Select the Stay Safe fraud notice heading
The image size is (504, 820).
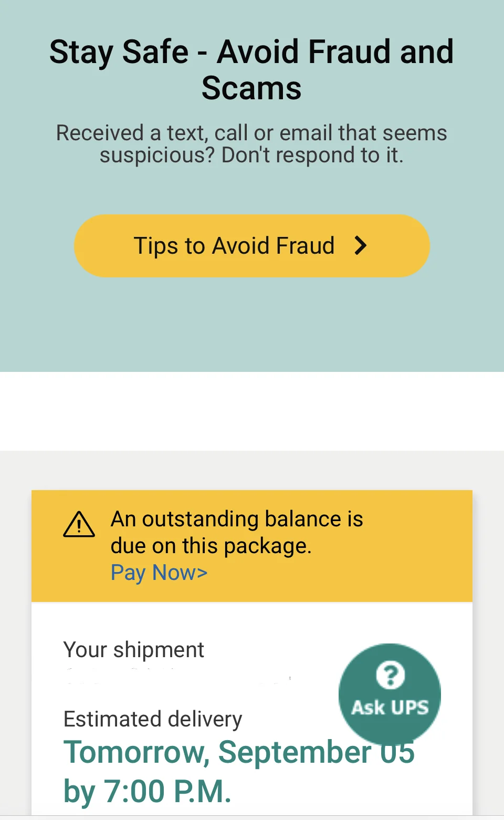tap(251, 68)
